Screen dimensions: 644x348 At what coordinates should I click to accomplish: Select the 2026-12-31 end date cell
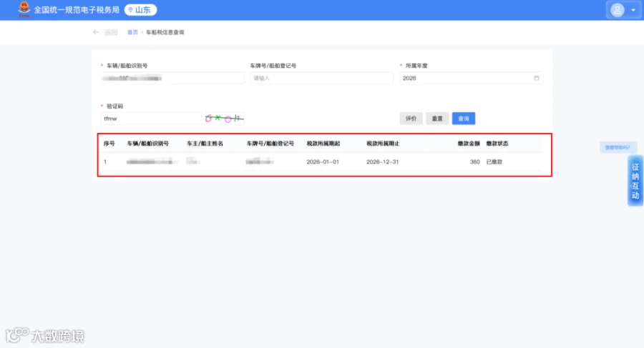pyautogui.click(x=382, y=161)
